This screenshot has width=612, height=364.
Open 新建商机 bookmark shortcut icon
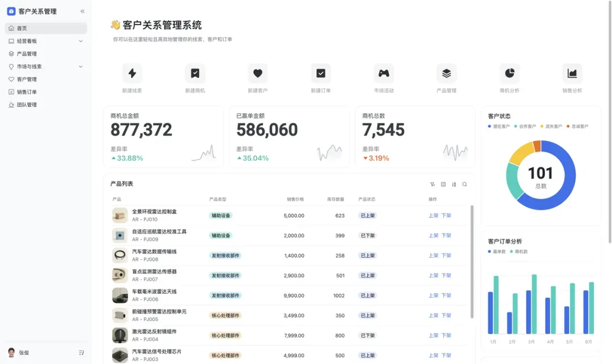click(x=195, y=73)
